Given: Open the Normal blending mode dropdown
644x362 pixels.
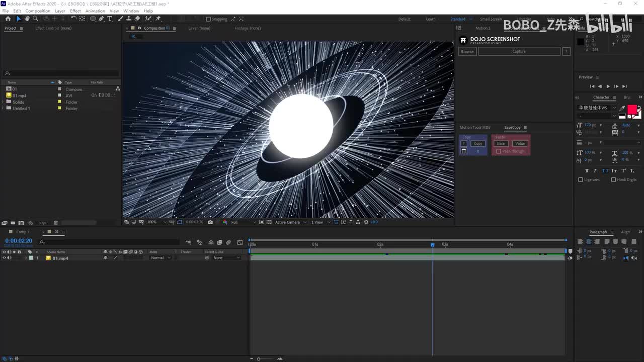Looking at the screenshot, I should point(160,258).
